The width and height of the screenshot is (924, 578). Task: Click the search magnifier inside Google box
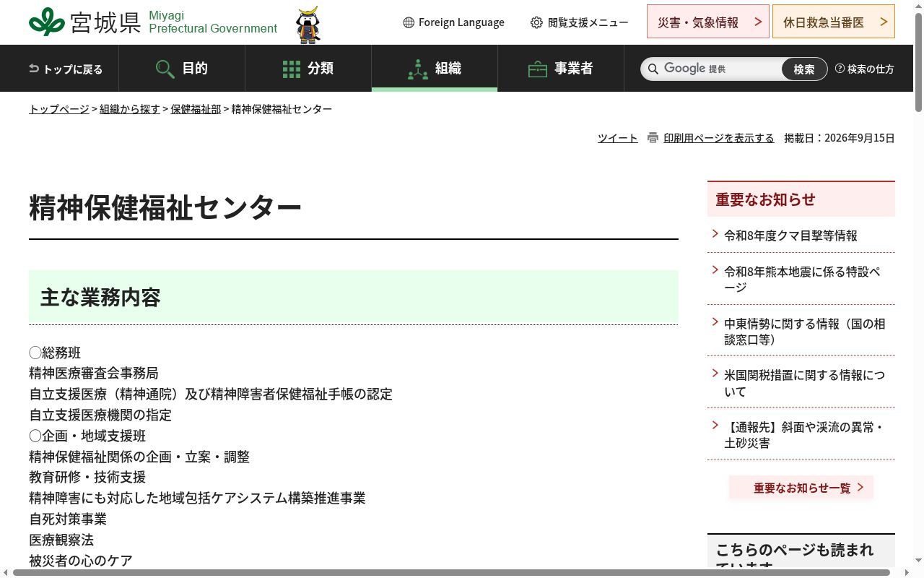point(653,69)
